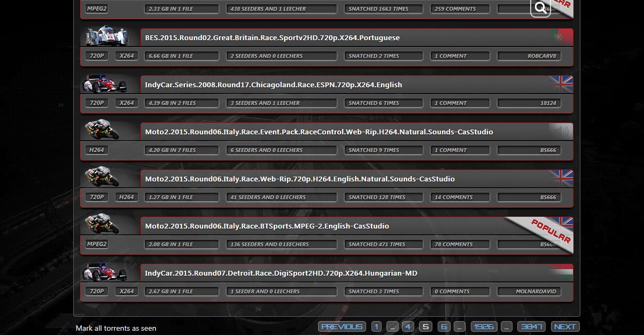Screen dimensions: 644x335
Task: Open '78 comments' on Moto2 BTSports row
Action: 460,244
